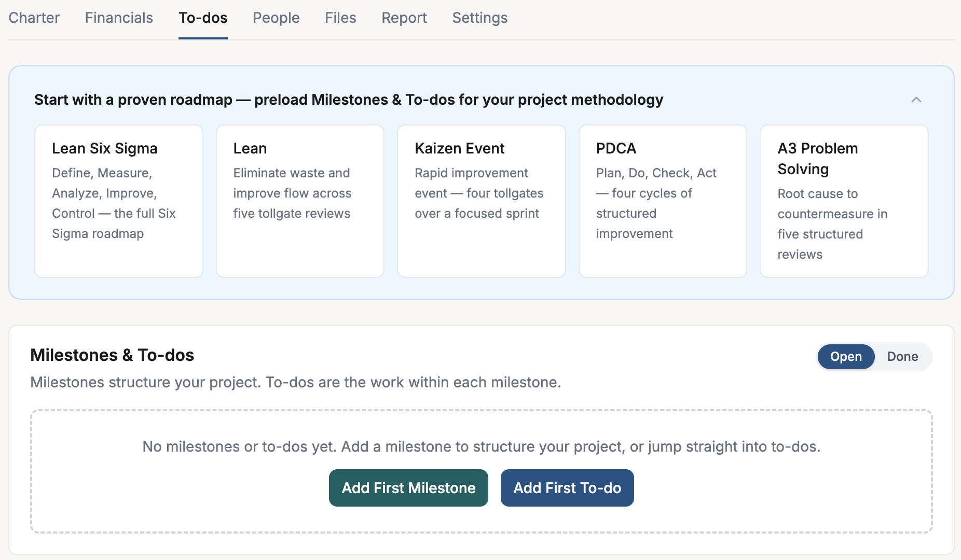Open the Files tab
Screen dimensions: 961x560
click(x=340, y=18)
